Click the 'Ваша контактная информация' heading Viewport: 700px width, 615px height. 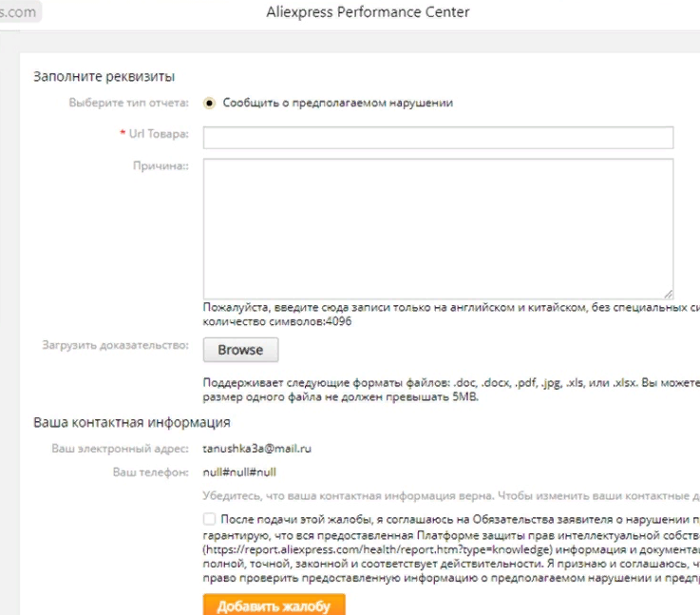coord(132,422)
